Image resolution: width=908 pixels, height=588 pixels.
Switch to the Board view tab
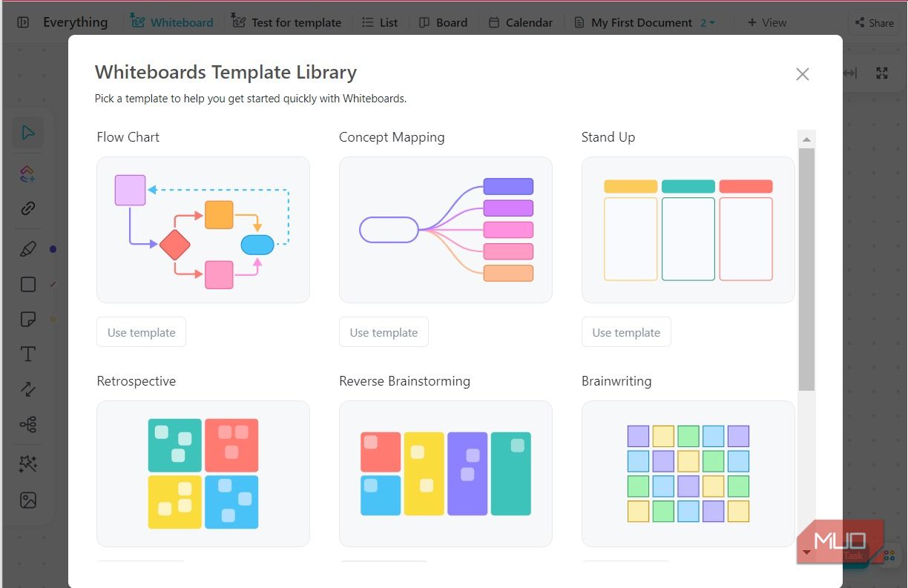(443, 22)
